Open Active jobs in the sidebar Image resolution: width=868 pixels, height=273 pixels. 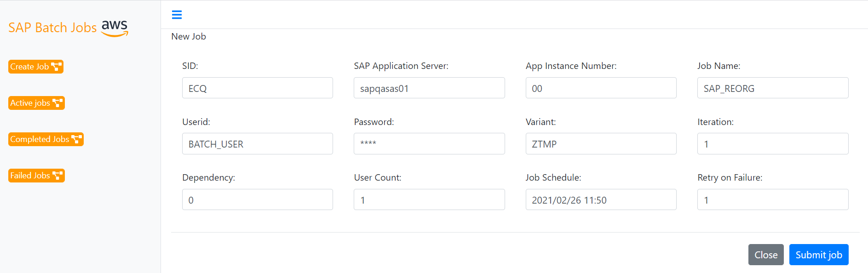click(36, 103)
